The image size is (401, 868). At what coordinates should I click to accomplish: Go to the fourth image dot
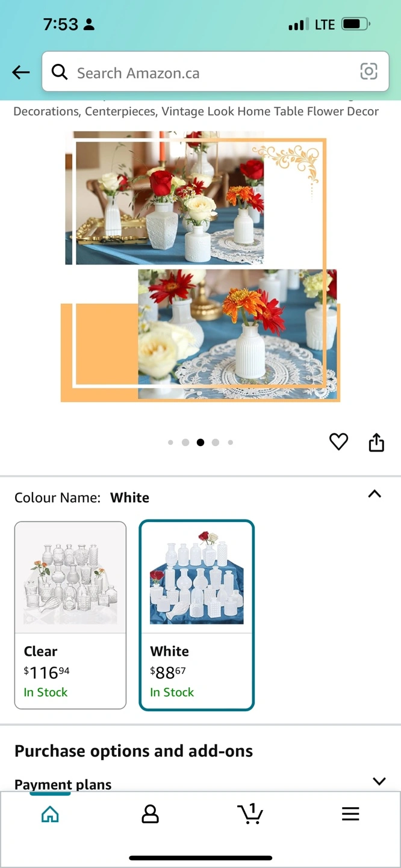pos(216,442)
